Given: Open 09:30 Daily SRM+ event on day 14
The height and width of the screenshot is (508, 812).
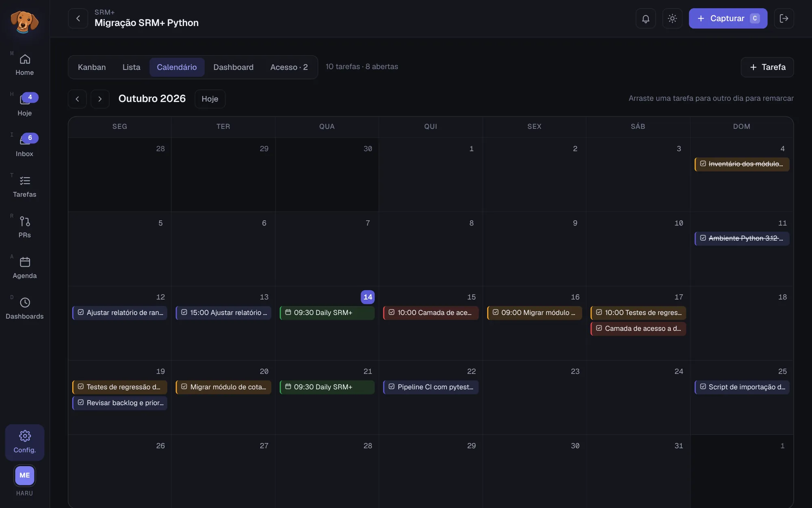Looking at the screenshot, I should tap(327, 313).
